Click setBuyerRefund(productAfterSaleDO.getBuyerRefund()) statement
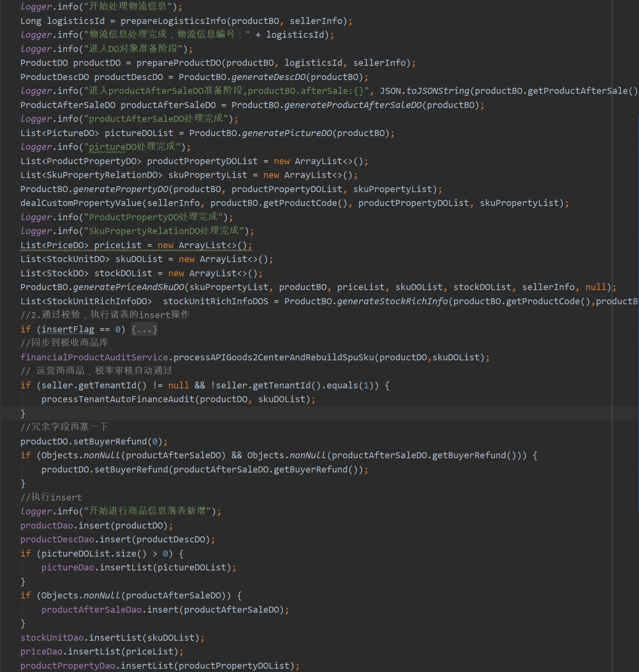Screen dimensions: 639x672 coord(205,470)
